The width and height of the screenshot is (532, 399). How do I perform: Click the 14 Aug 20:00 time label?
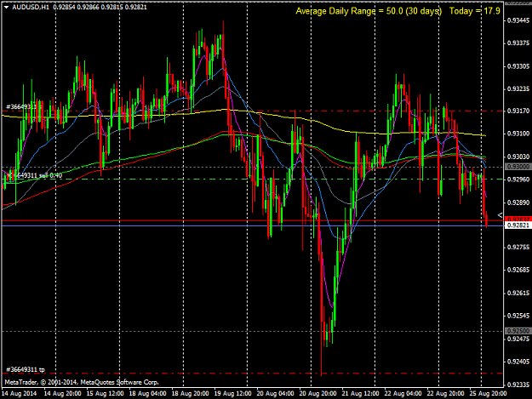pos(62,394)
